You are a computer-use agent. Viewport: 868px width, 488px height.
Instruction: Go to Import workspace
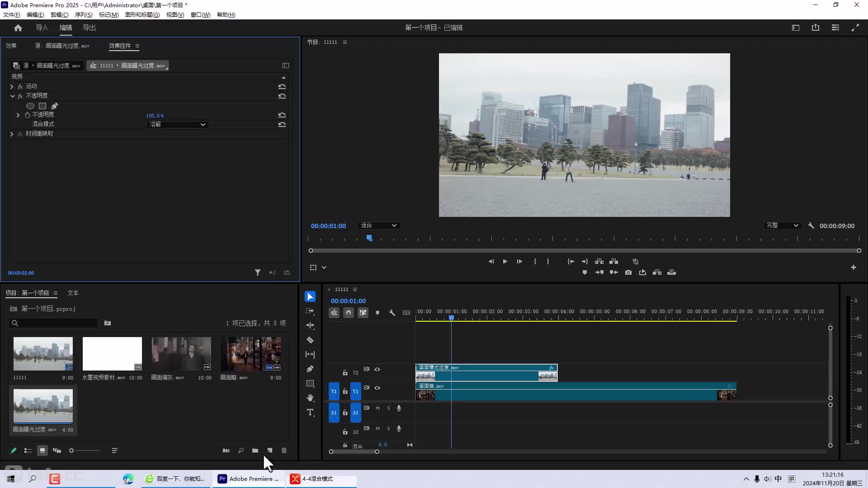point(42,28)
